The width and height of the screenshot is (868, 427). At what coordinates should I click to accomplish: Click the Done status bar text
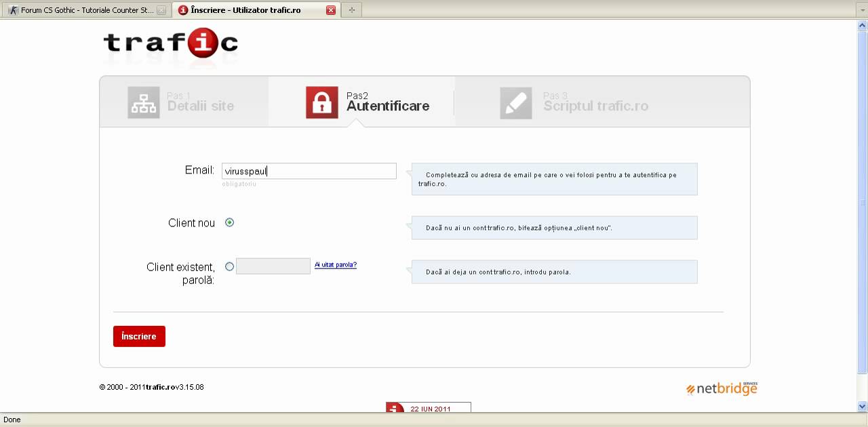12,420
